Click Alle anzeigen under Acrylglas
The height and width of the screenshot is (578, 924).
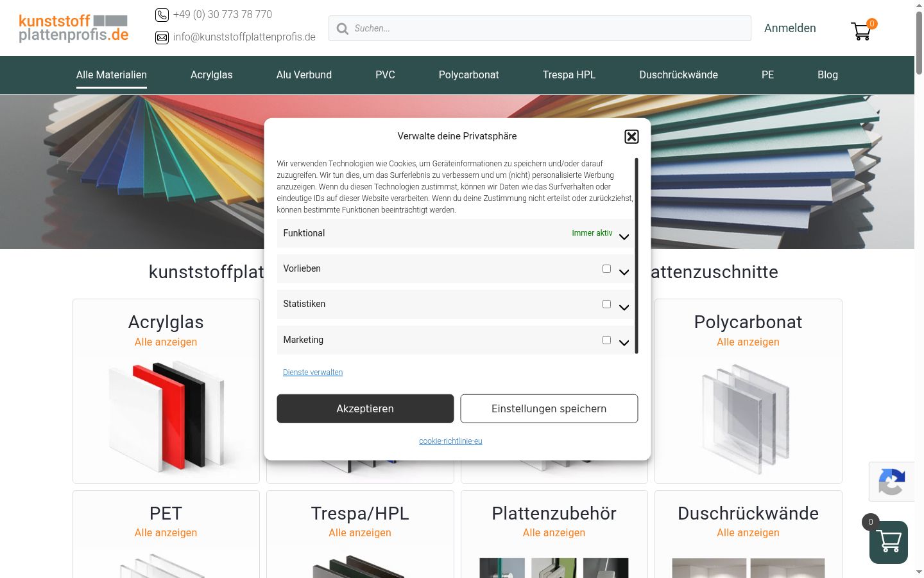pyautogui.click(x=166, y=342)
